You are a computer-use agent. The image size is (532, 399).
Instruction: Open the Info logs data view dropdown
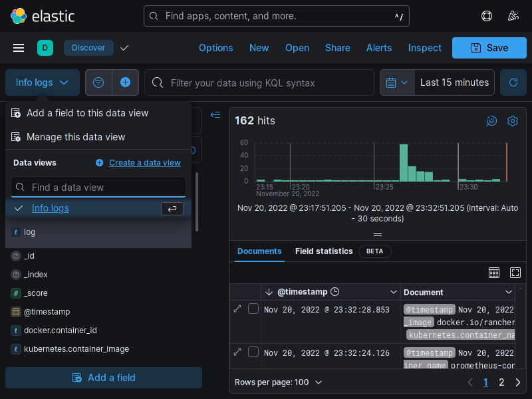point(42,82)
